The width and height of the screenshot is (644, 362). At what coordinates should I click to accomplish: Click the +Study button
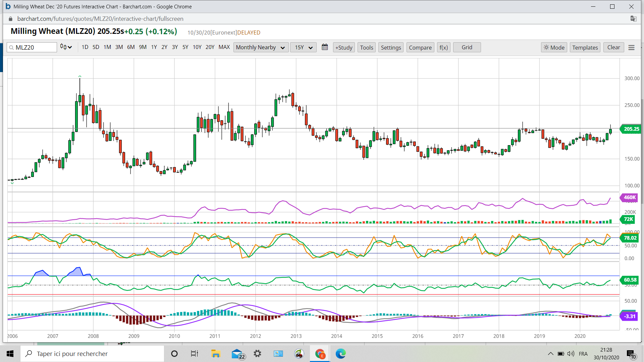click(344, 48)
